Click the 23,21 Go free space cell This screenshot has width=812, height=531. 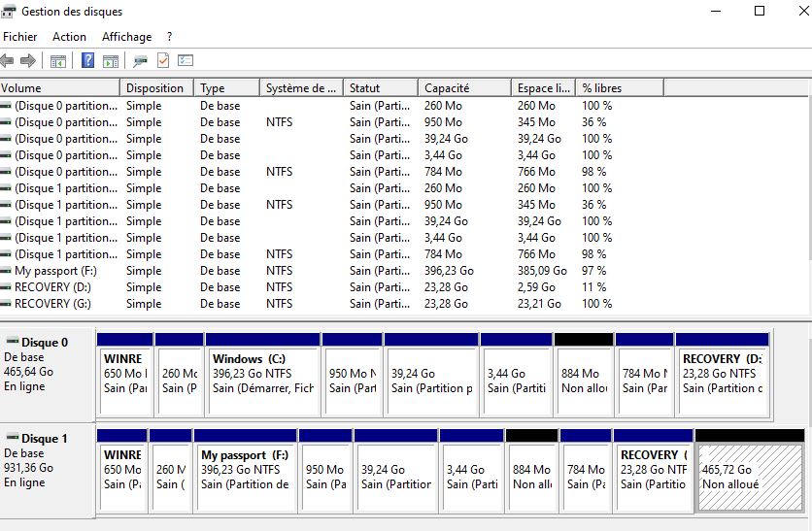539,304
